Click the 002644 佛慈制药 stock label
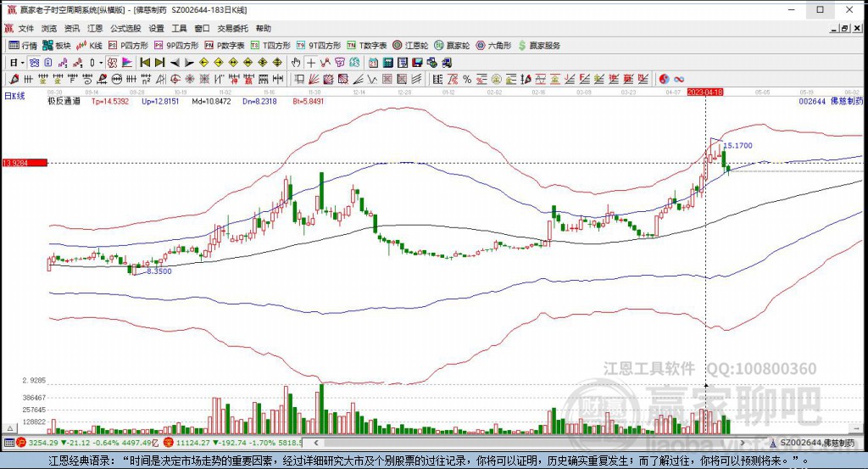The image size is (868, 469). click(831, 101)
